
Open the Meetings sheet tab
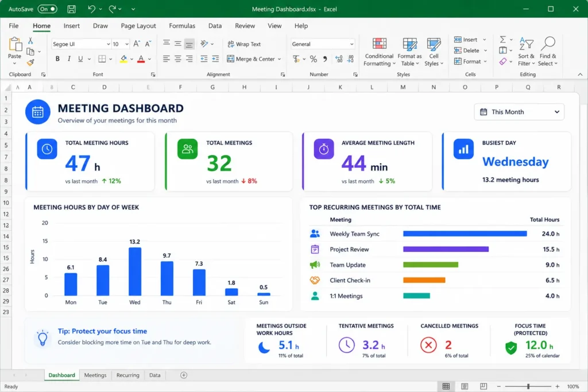click(95, 375)
